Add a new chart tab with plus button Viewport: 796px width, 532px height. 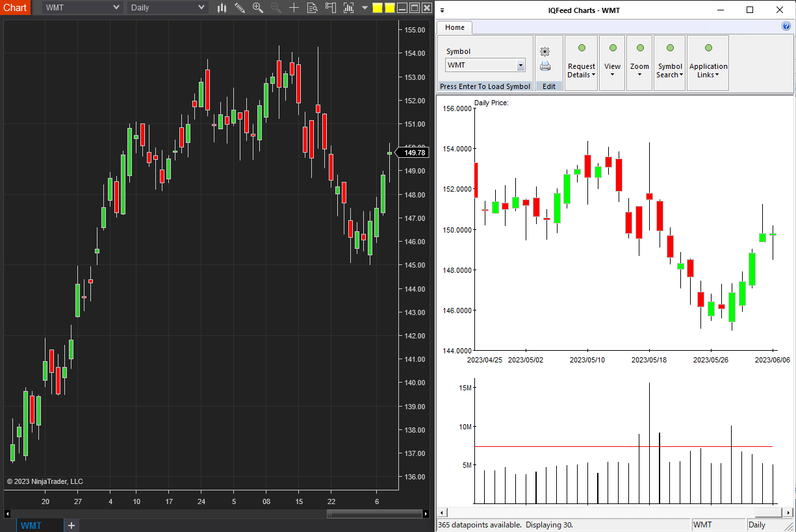point(71,526)
